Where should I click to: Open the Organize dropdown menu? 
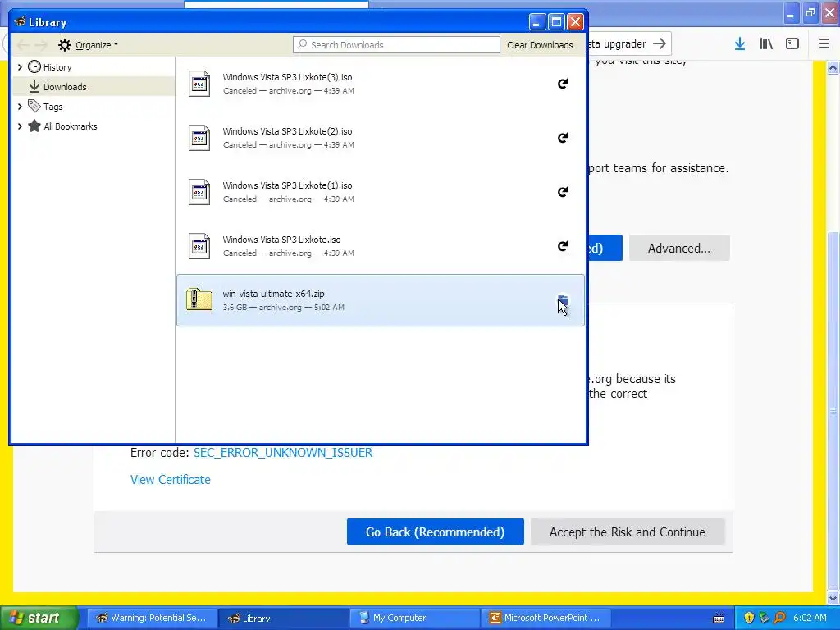89,45
